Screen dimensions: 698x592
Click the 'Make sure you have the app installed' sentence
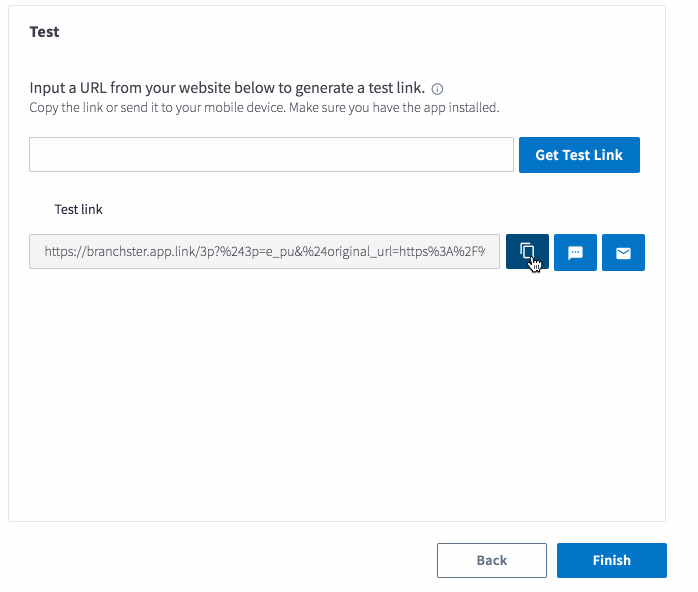tap(394, 108)
